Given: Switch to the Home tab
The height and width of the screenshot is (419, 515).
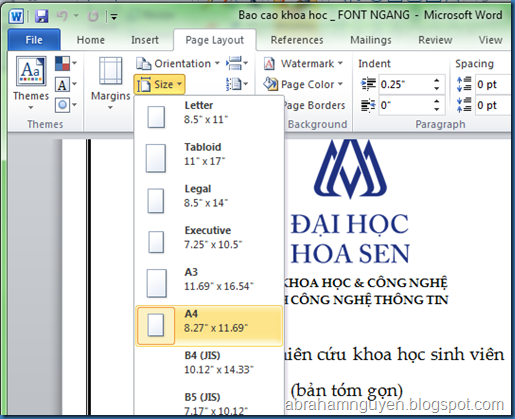Looking at the screenshot, I should pyautogui.click(x=91, y=40).
